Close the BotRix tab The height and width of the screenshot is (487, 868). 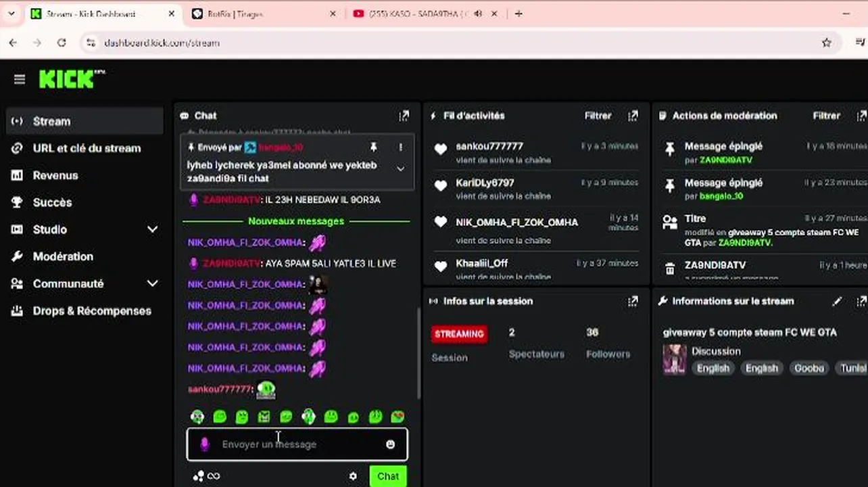point(333,14)
